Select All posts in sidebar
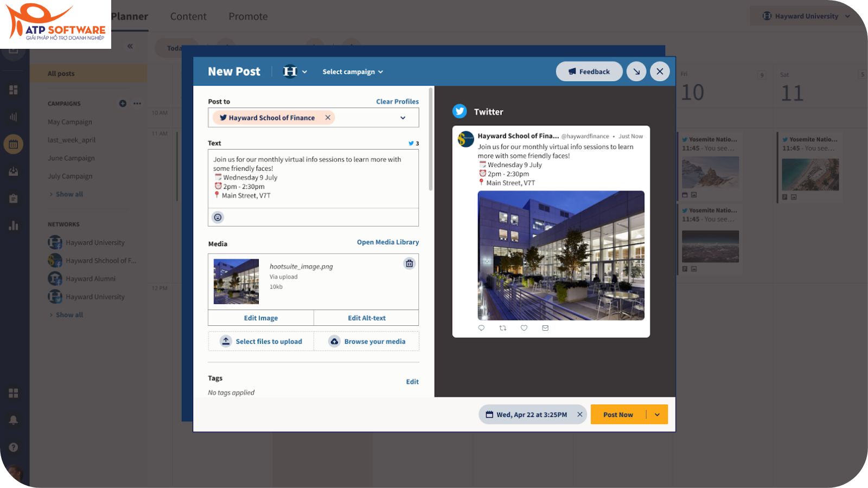The width and height of the screenshot is (868, 488). pyautogui.click(x=88, y=74)
